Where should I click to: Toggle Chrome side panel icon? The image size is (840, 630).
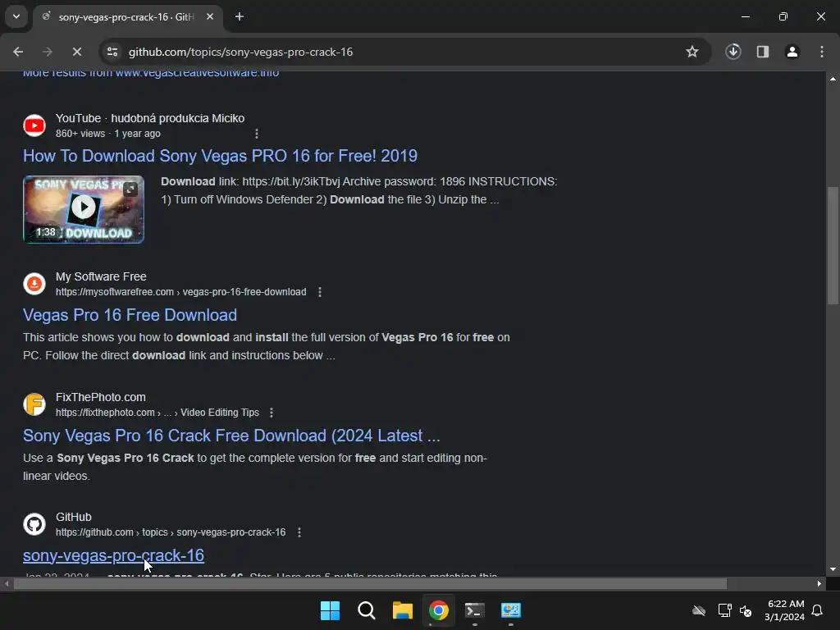click(x=763, y=52)
